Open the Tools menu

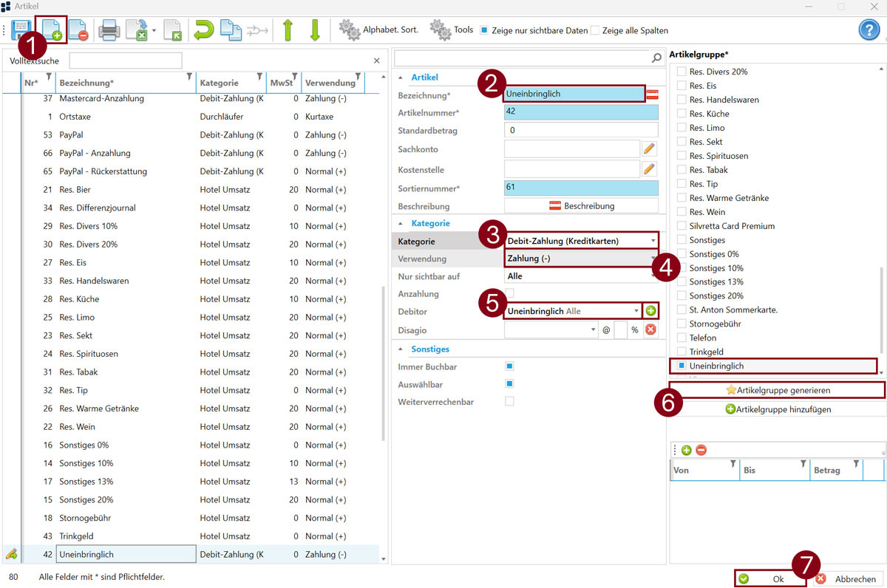click(x=452, y=30)
